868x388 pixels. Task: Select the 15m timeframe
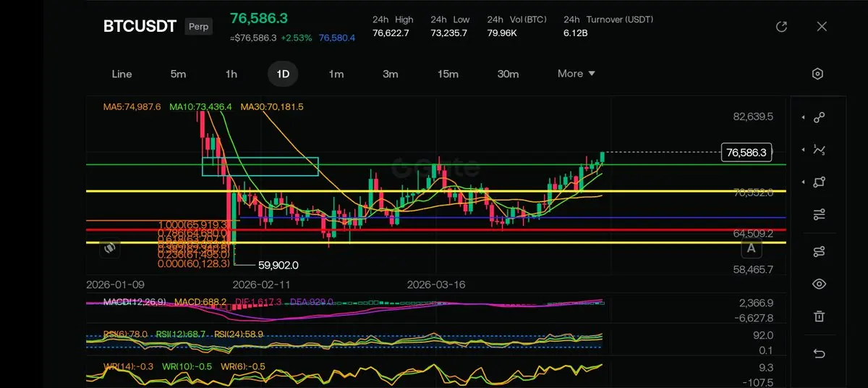pyautogui.click(x=448, y=74)
